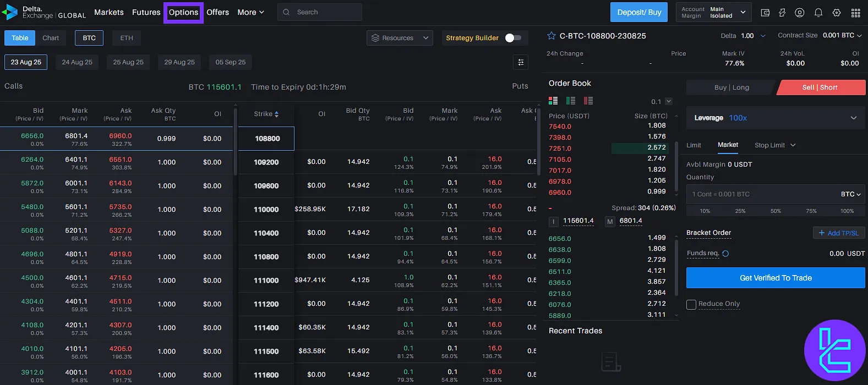The image size is (868, 385).
Task: Favorite C-BTC-108800-230825 with the star
Action: pos(552,36)
